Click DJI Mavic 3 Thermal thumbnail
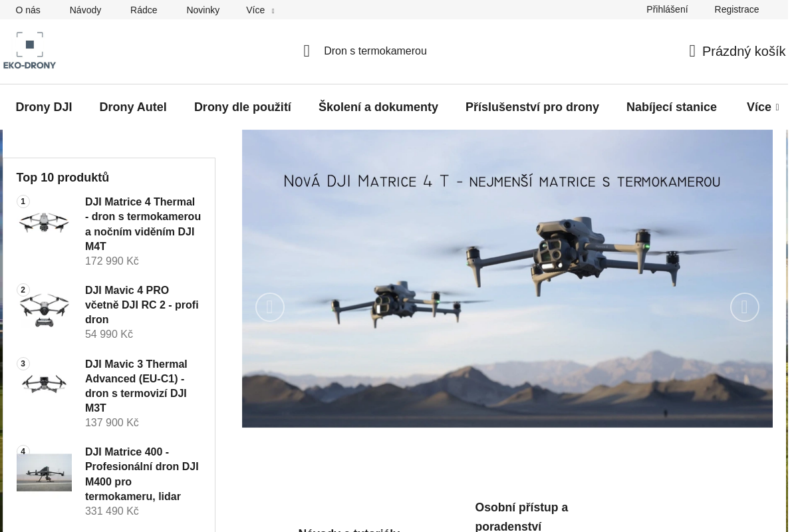Image resolution: width=798 pixels, height=532 pixels. tap(44, 384)
